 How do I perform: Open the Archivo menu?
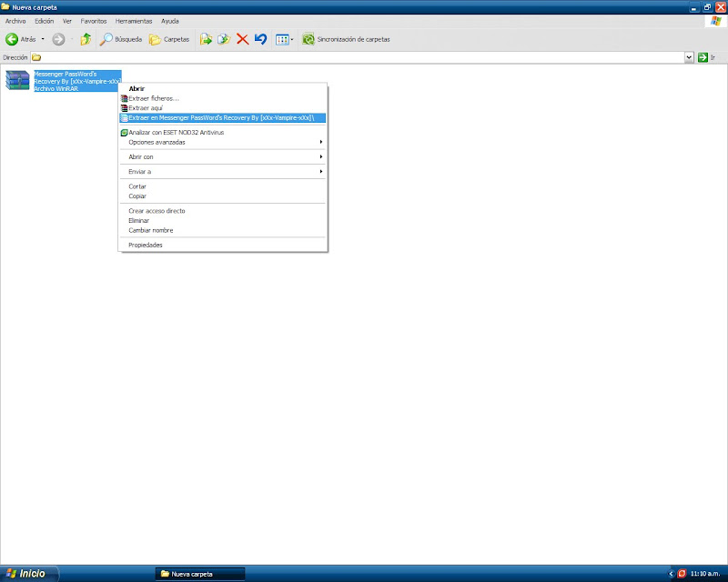15,21
